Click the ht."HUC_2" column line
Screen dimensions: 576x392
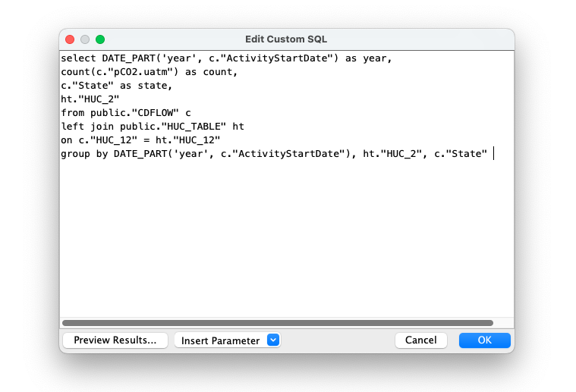(90, 99)
